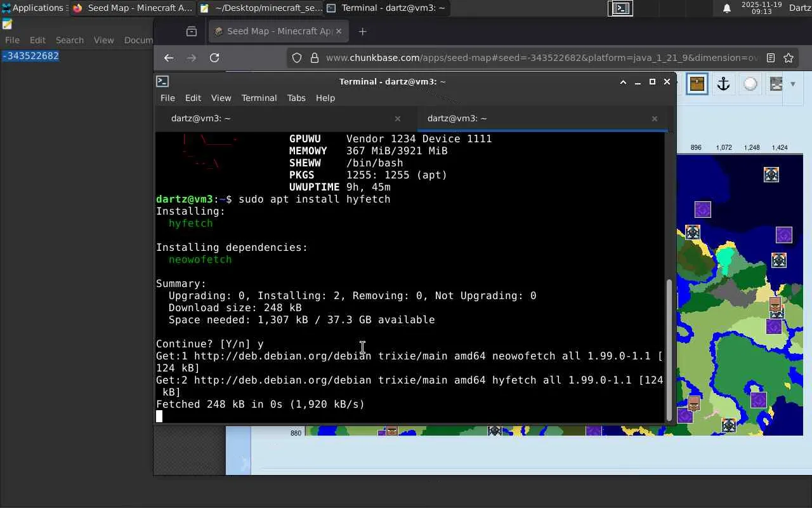Toggle reader view in the address bar
The height and width of the screenshot is (508, 812).
771,58
